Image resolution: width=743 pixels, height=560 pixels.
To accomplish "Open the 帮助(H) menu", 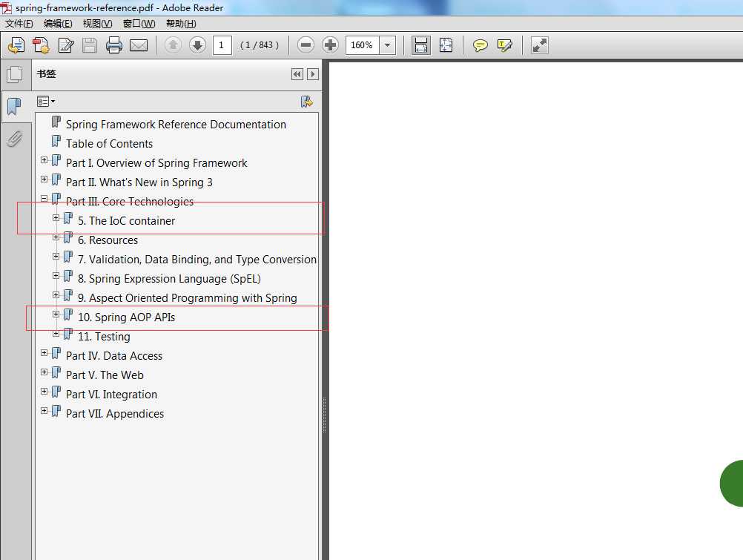I will (x=181, y=23).
